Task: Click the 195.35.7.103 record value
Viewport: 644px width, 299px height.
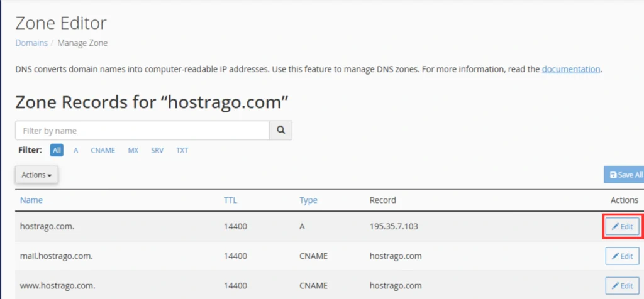Action: click(394, 226)
